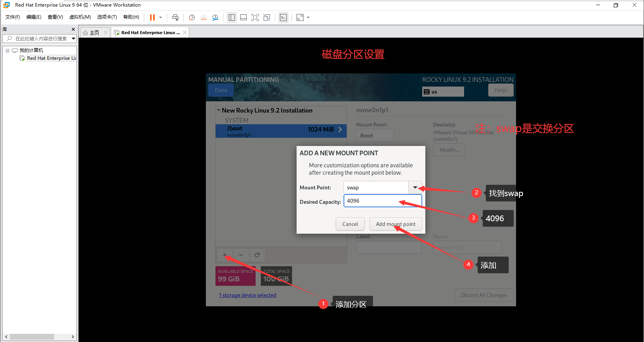The height and width of the screenshot is (342, 644).
Task: Click the Help! button
Action: click(x=501, y=90)
